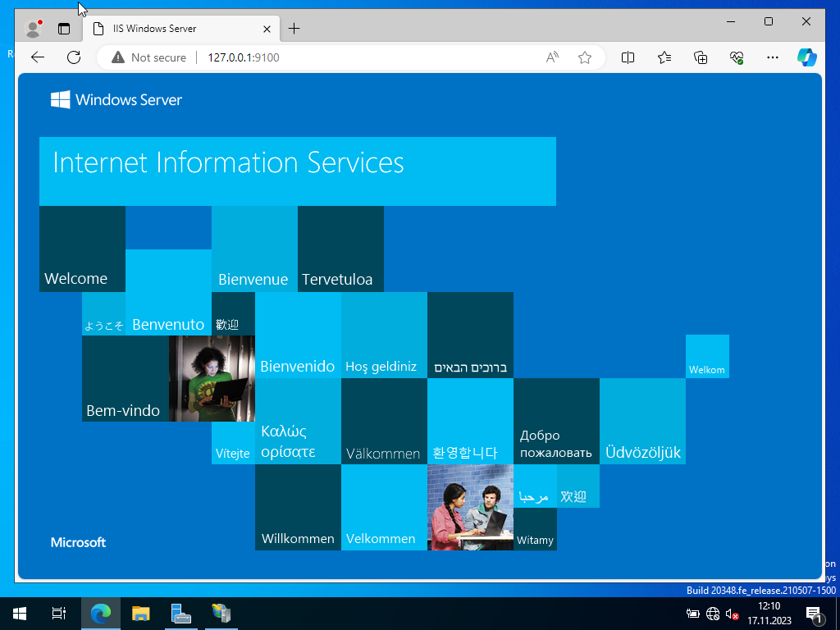The width and height of the screenshot is (840, 630).
Task: Open split screen view
Action: click(x=628, y=57)
